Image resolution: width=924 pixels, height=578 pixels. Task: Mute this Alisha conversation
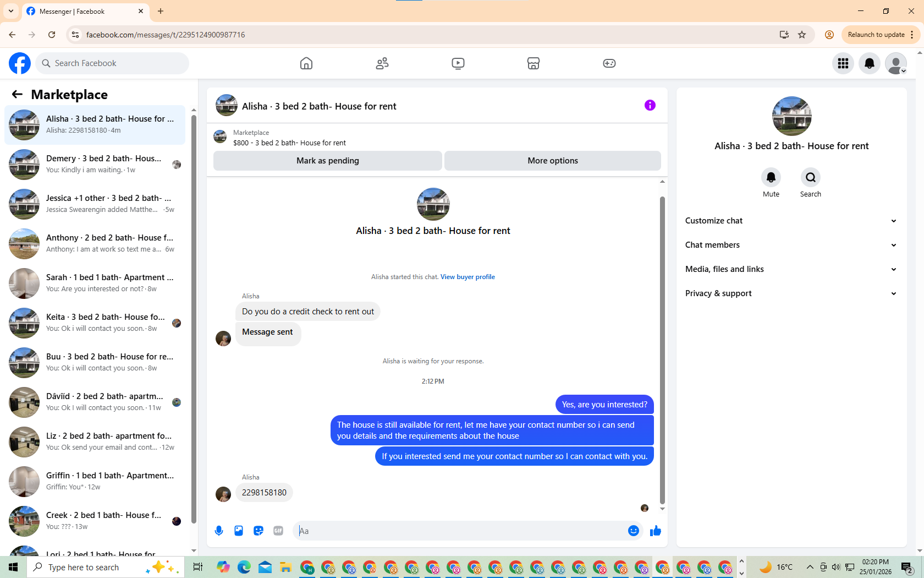pos(771,177)
